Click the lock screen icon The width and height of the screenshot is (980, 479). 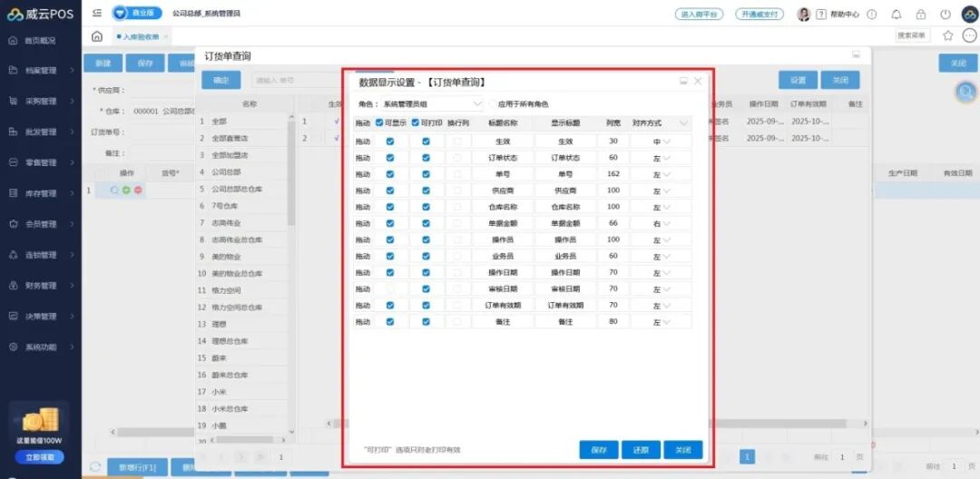click(921, 15)
